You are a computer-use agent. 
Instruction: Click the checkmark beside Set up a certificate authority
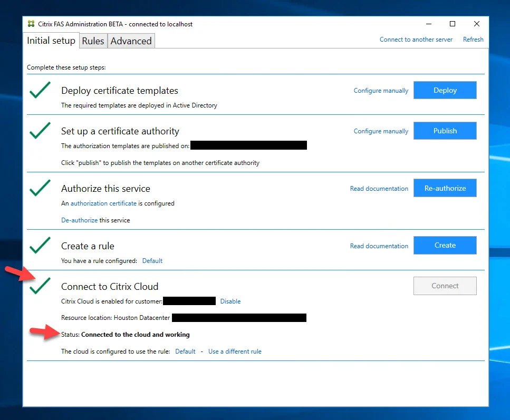40,131
